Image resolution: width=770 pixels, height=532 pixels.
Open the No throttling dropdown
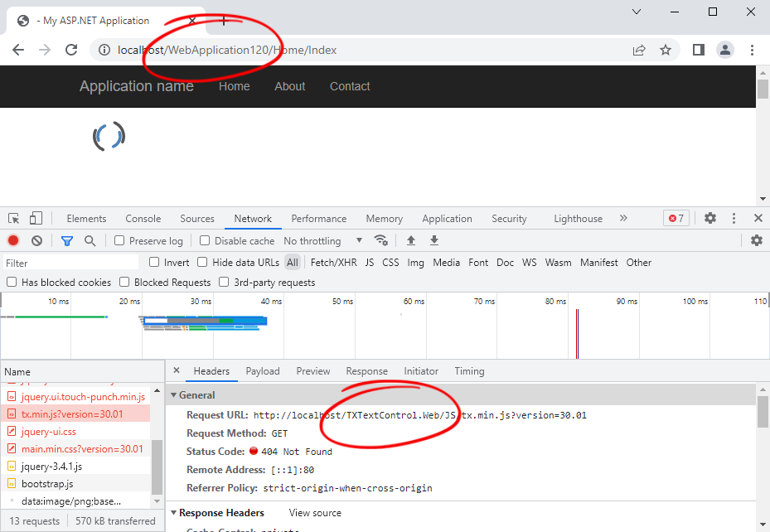point(322,241)
